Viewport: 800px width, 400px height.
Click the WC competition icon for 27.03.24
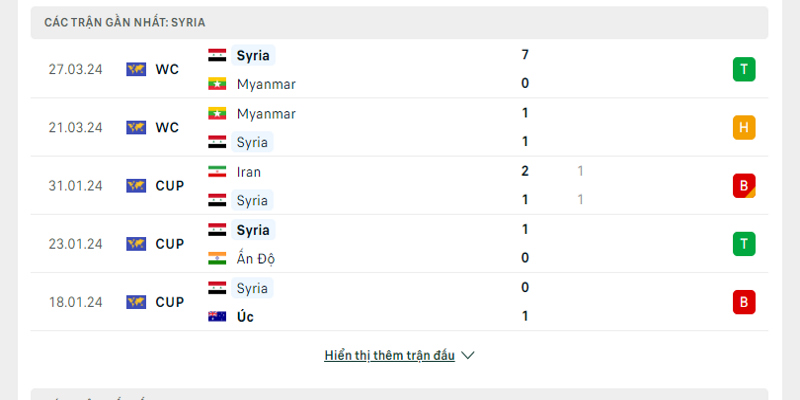tap(136, 69)
